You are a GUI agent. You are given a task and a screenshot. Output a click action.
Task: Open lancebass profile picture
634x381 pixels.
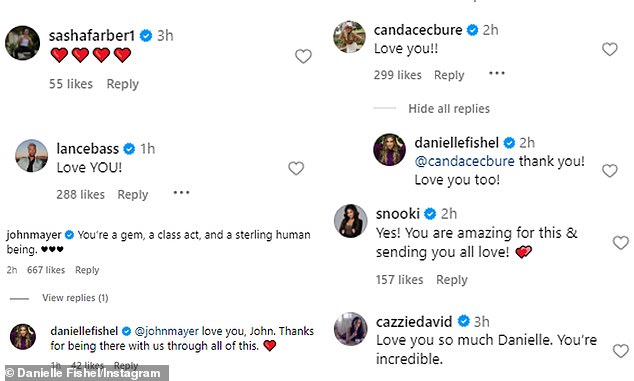pos(32,156)
